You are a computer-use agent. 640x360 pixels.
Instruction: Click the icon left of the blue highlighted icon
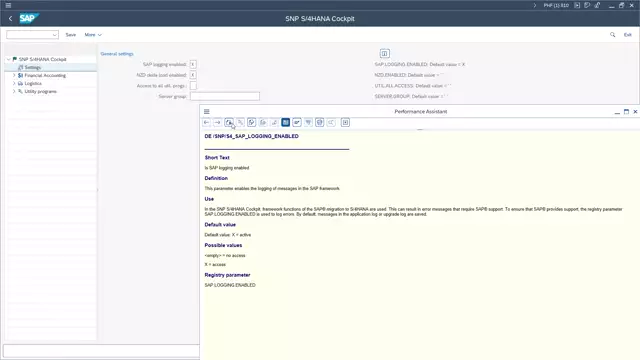click(274, 122)
